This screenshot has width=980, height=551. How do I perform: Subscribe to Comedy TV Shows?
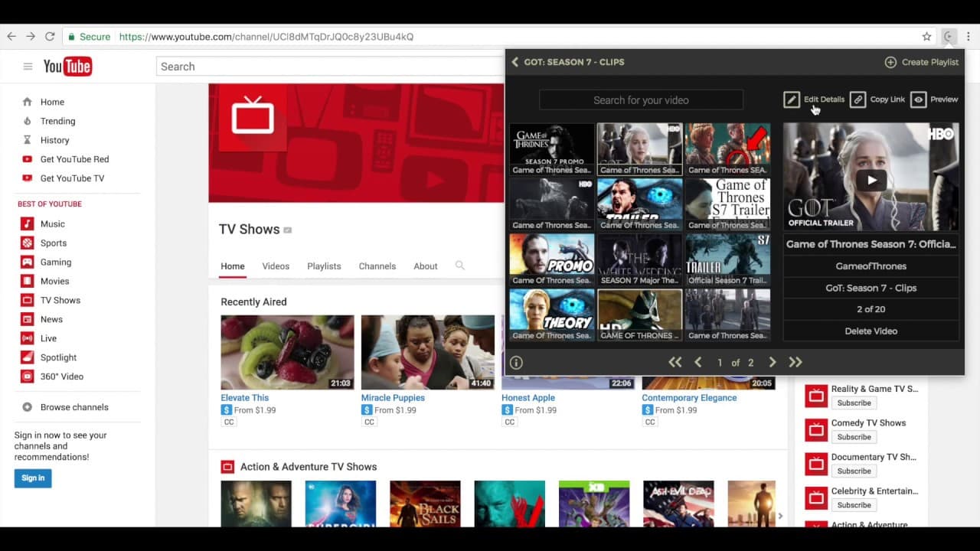854,437
